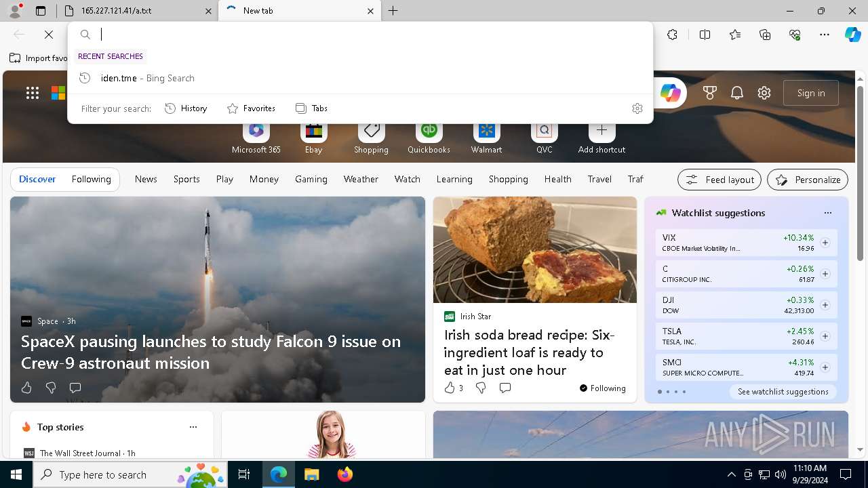Open the SpaceX Falcon 9 headline
Viewport: 868px width, 488px height.
211,352
